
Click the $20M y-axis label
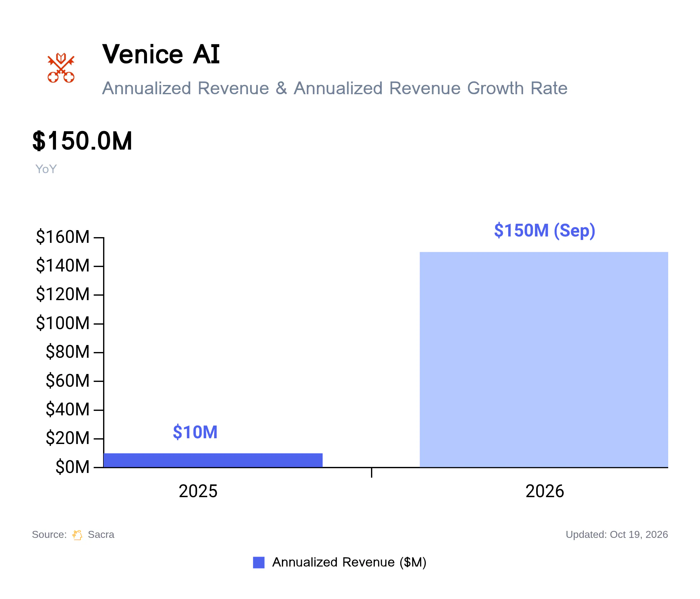(67, 438)
